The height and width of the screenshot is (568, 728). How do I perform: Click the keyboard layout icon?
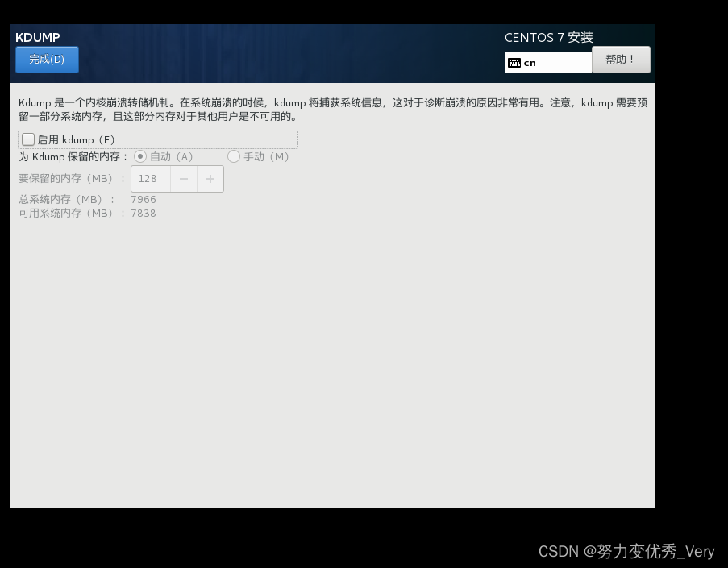(x=514, y=63)
